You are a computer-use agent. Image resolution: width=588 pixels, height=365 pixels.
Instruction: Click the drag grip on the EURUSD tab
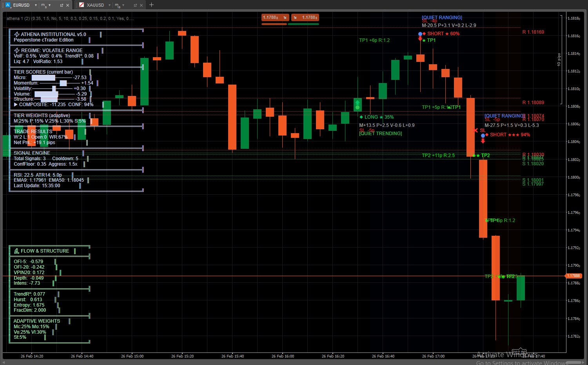pyautogui.click(x=3, y=5)
